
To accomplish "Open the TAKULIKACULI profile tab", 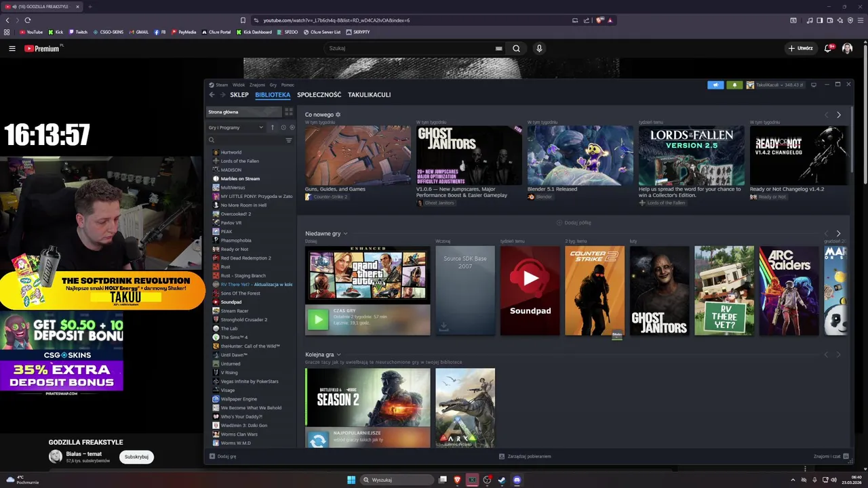I will [369, 95].
